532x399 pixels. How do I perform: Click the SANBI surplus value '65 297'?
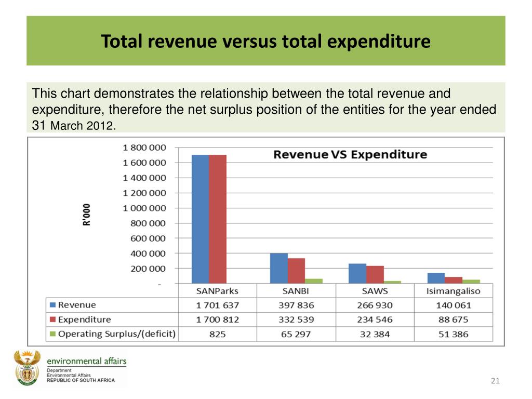pos(296,334)
